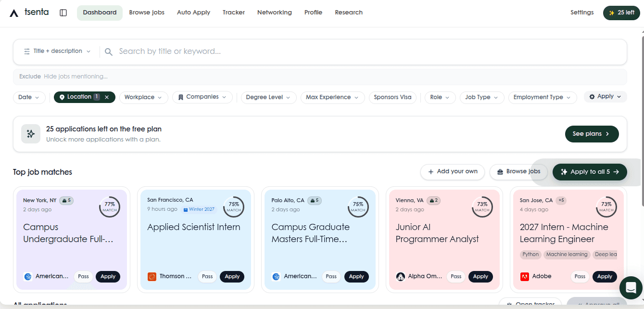Click the Thomson Reuters company logo icon
Screen dimensions: 644x309
(152, 277)
